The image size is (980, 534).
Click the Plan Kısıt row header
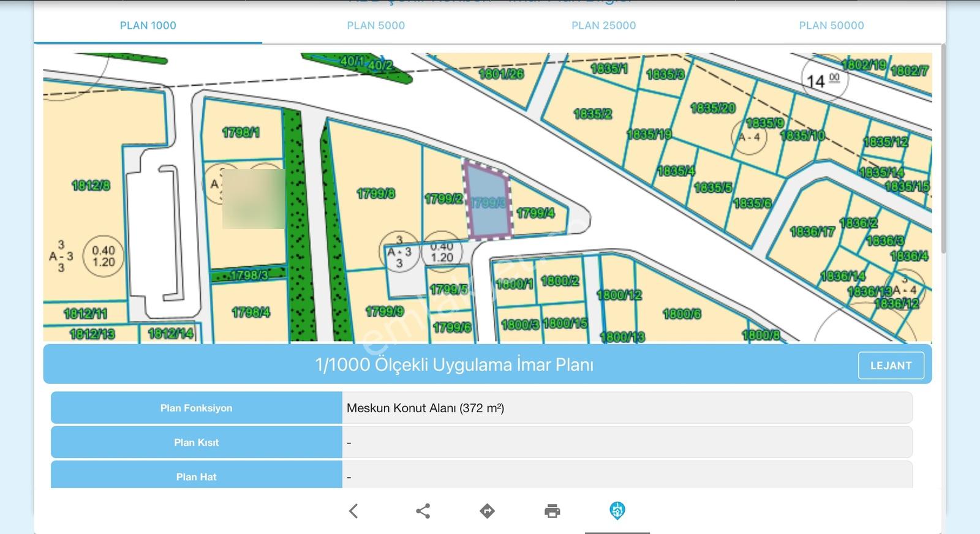coord(197,442)
